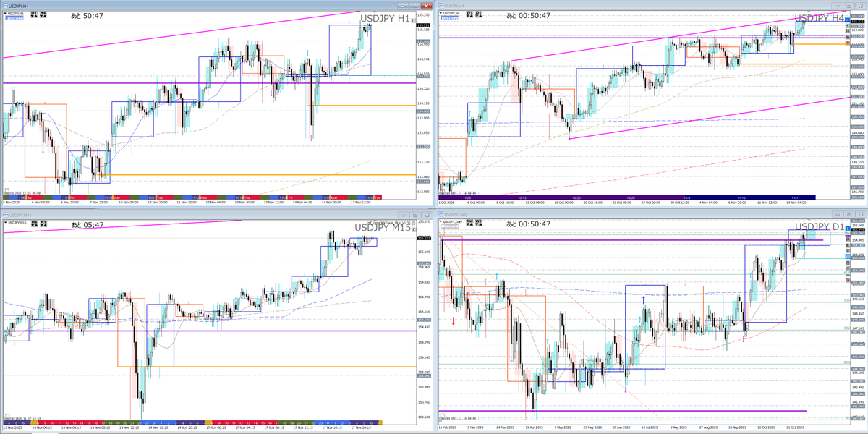Click '1 Oct 2025' on H4 time axis
868x434 pixels.
click(446, 202)
